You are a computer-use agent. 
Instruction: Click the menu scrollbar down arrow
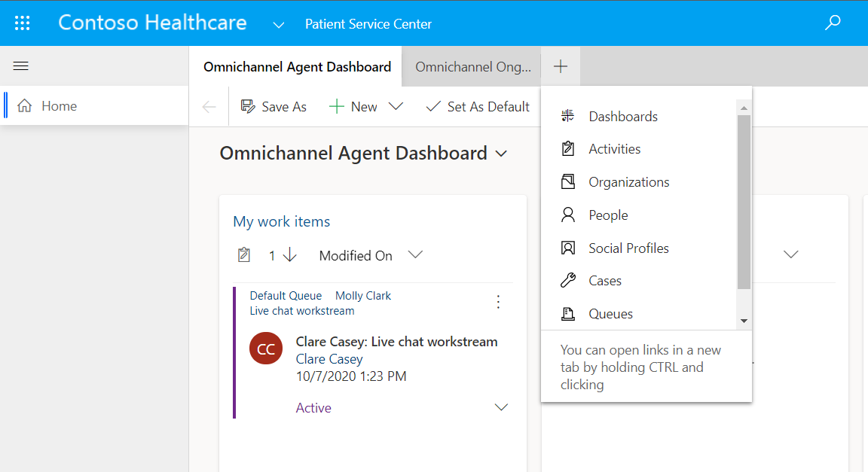coord(744,321)
